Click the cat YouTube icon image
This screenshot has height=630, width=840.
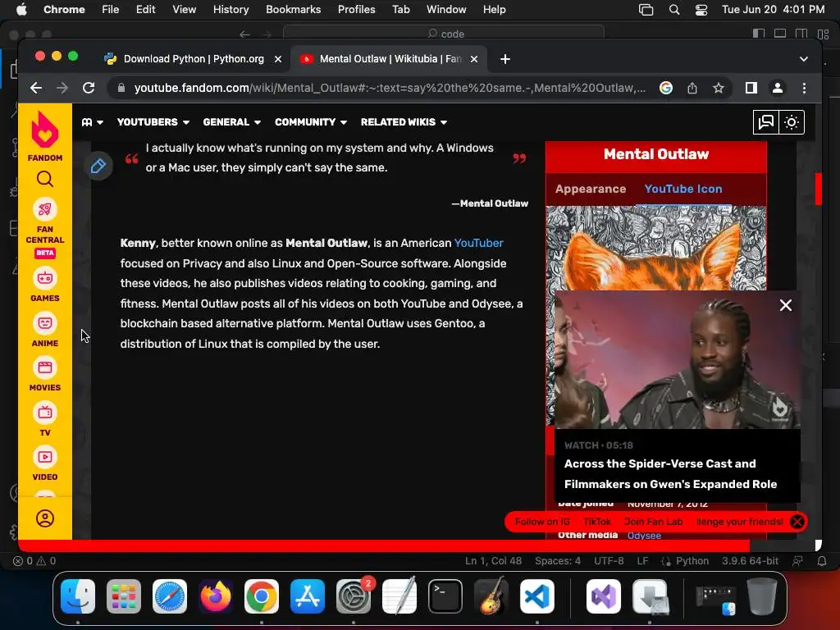(656, 248)
